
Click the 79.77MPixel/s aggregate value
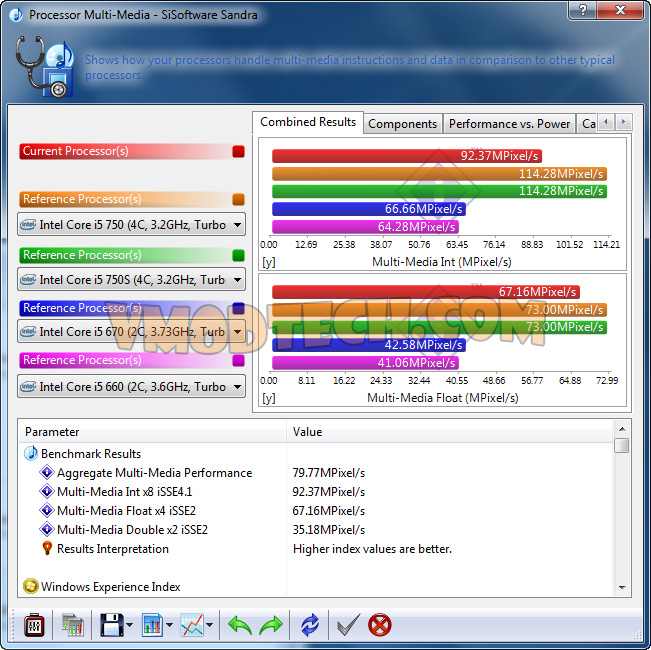pos(328,472)
